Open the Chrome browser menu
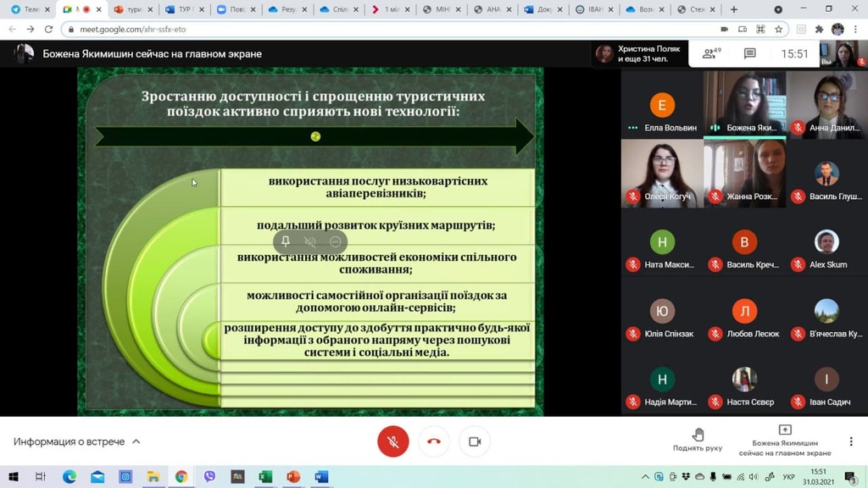 click(855, 29)
